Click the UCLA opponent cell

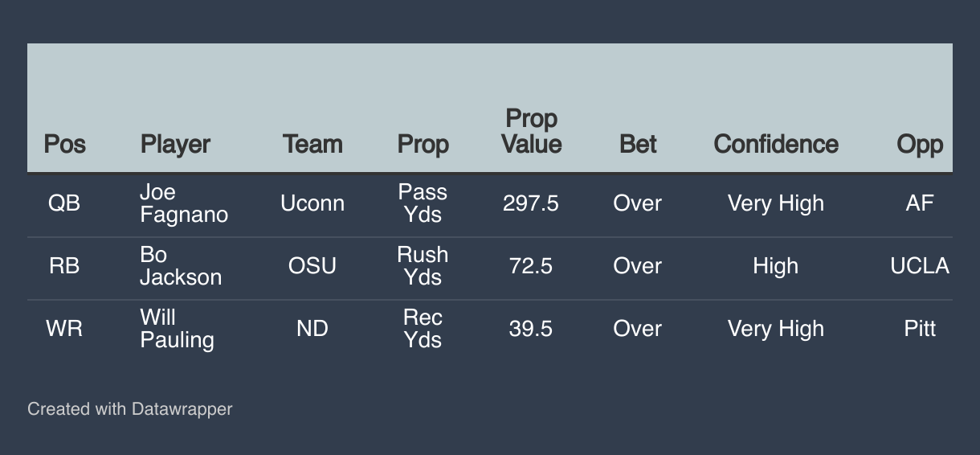(x=920, y=266)
